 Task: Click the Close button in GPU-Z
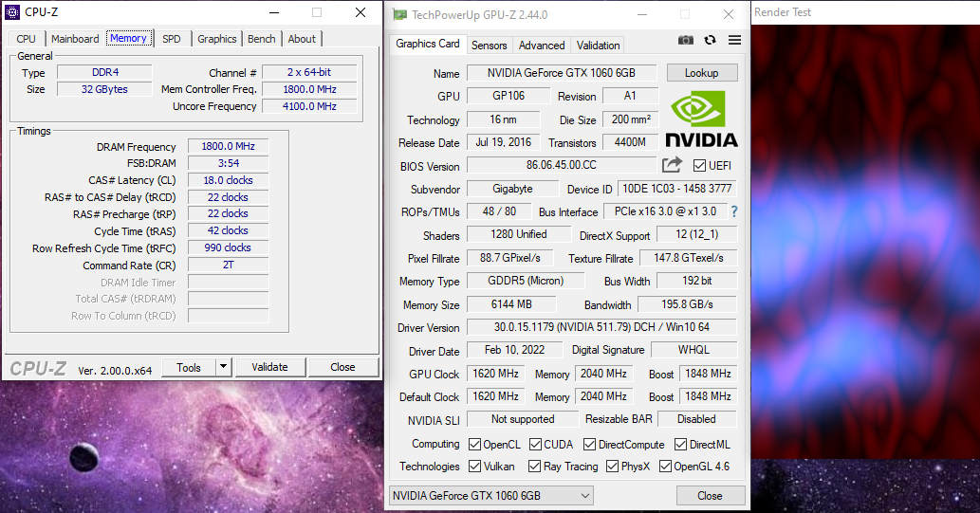pos(710,496)
